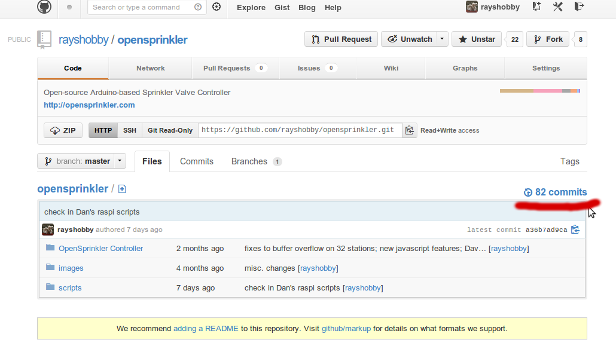Open the rayshobby owner link in title
Screen dimensions: 616x364
click(x=83, y=39)
